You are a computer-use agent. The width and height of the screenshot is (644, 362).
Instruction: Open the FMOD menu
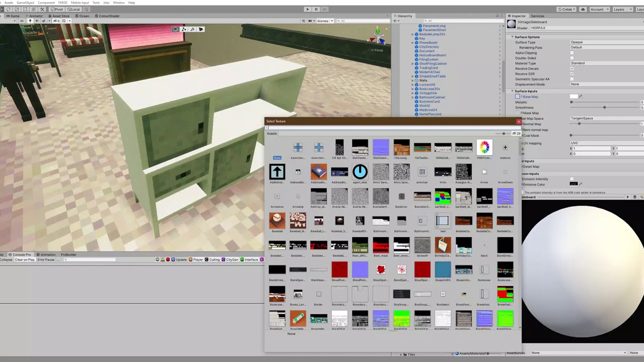point(63,3)
